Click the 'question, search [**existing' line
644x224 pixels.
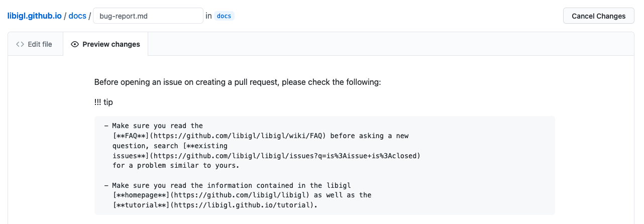170,146
